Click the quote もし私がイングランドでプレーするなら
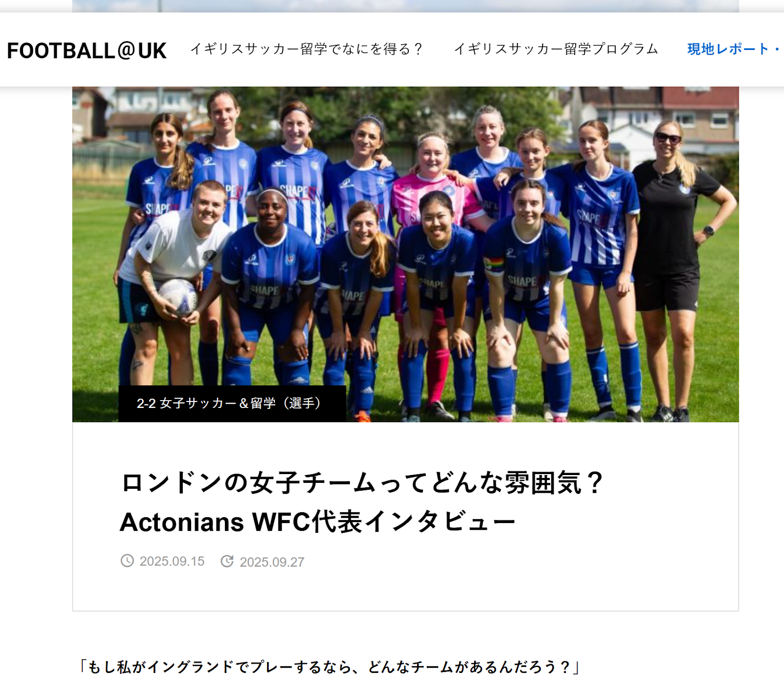This screenshot has width=784, height=692. 220,667
